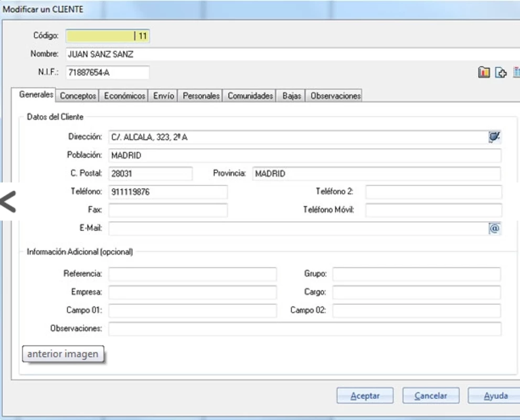Viewport: 520px width, 420px height.
Task: Click the Fax input field
Action: click(x=168, y=210)
